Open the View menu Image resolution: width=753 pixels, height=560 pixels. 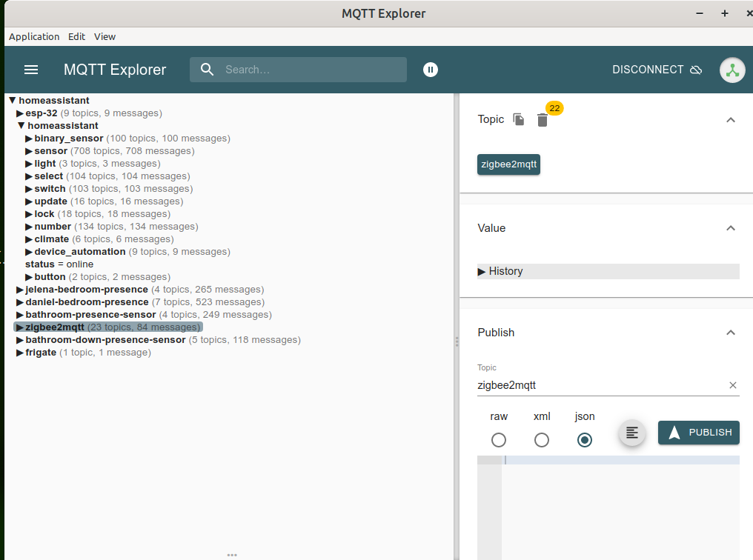pyautogui.click(x=105, y=36)
